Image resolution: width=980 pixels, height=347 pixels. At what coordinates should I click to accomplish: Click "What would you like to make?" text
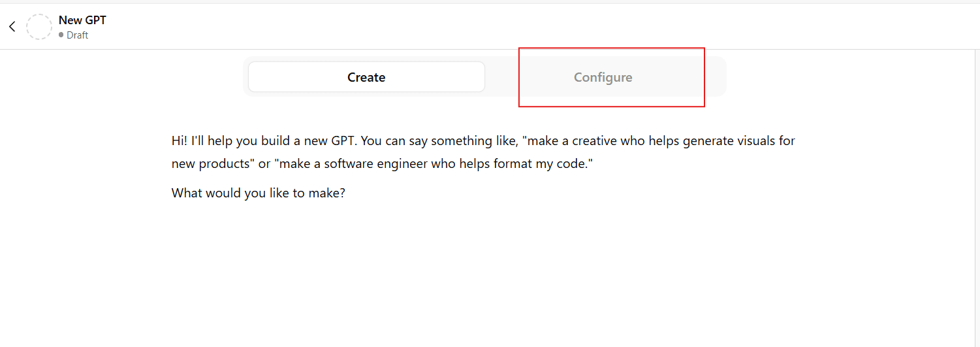pyautogui.click(x=258, y=193)
